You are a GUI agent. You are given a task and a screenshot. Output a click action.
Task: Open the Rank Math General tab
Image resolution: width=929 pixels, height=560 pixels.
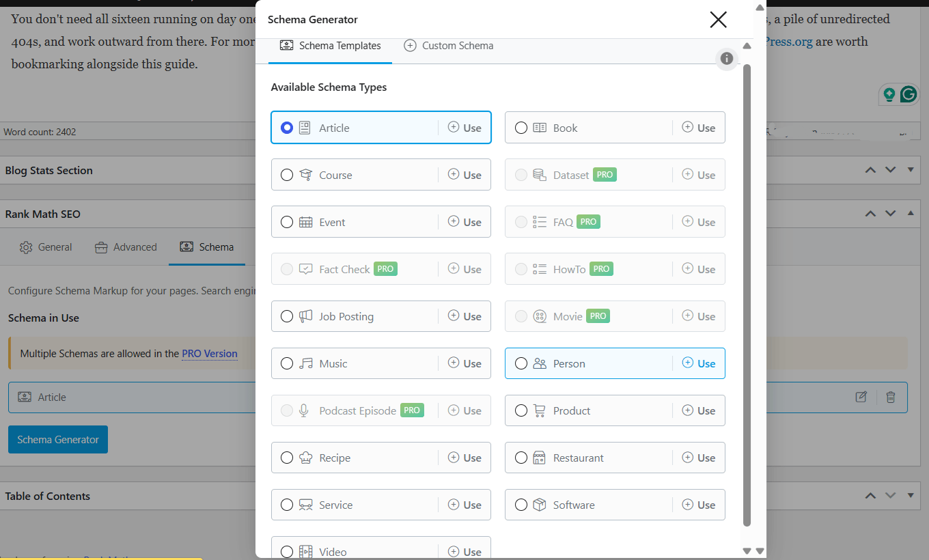[46, 247]
